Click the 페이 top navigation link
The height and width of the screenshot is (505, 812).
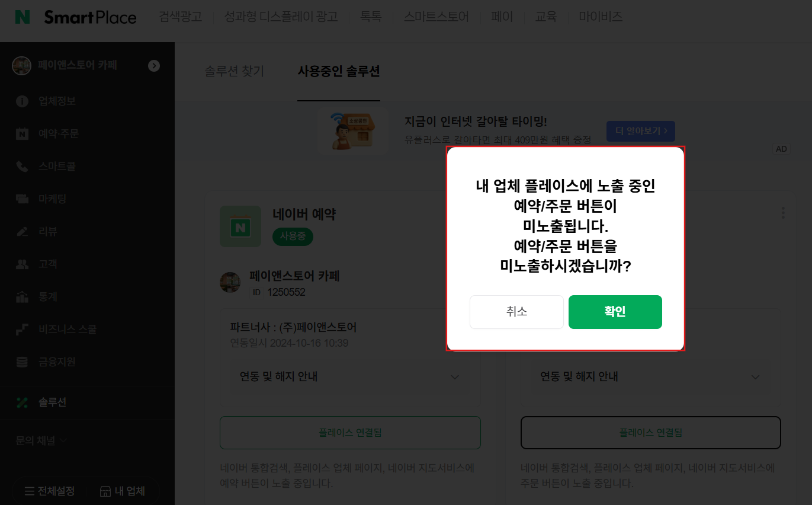(x=502, y=17)
